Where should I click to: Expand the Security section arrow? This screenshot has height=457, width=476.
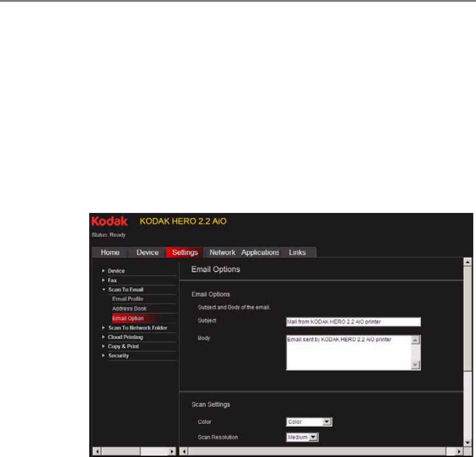(103, 355)
